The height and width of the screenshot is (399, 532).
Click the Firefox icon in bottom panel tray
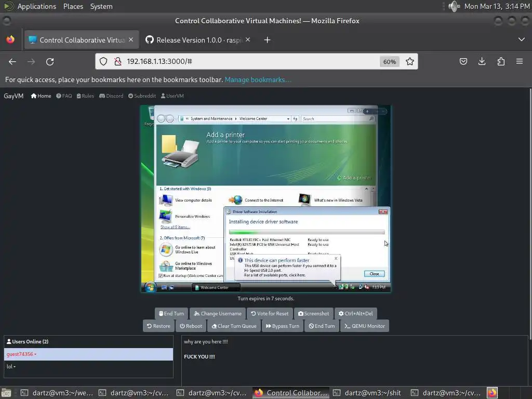click(492, 393)
